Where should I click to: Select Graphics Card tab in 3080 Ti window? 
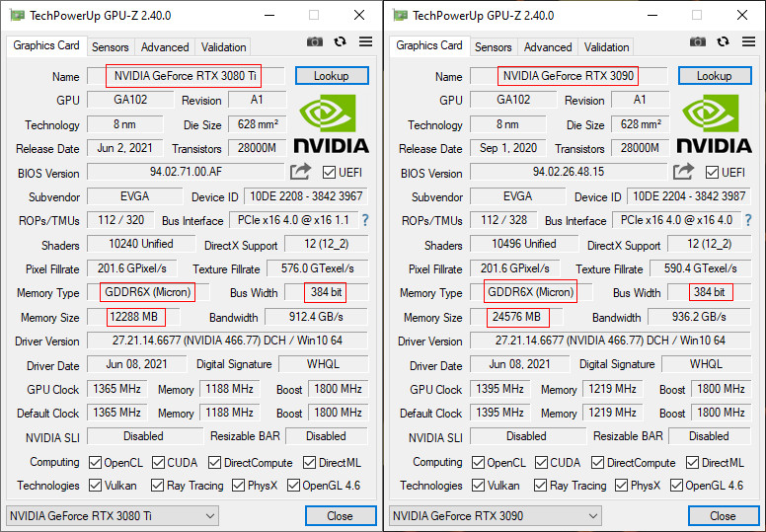(46, 45)
